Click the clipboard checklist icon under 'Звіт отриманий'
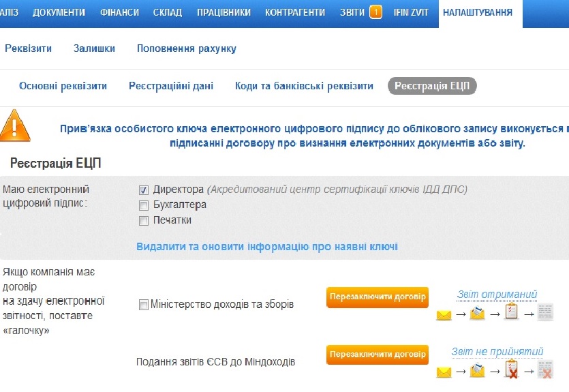 pos(511,313)
